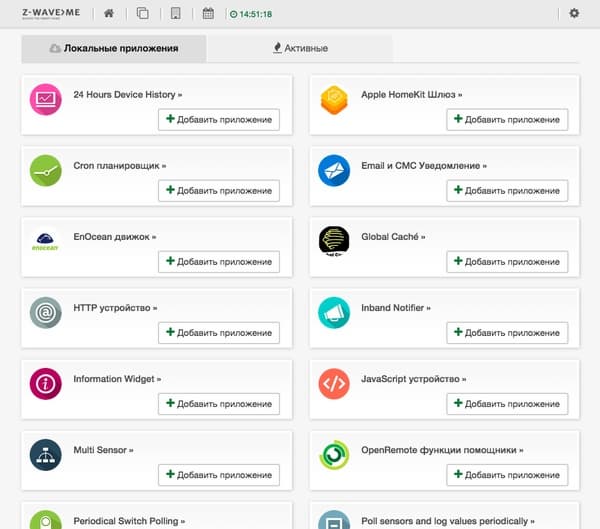Add the Global Caché app

pos(507,262)
